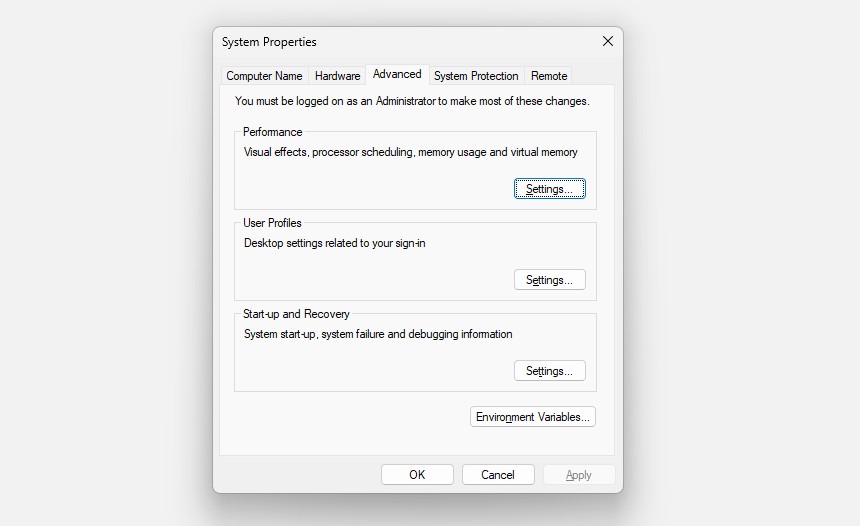The width and height of the screenshot is (860, 526).
Task: Confirm with the OK button
Action: [x=417, y=474]
